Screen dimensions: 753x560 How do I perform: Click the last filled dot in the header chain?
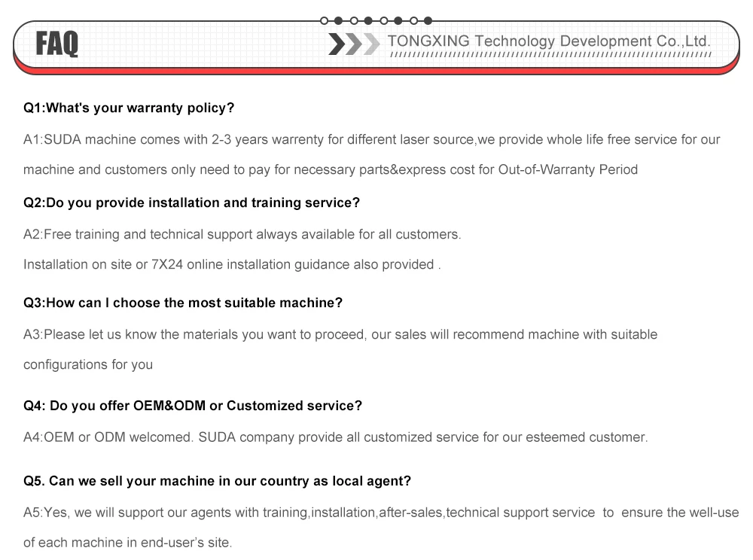(x=428, y=20)
